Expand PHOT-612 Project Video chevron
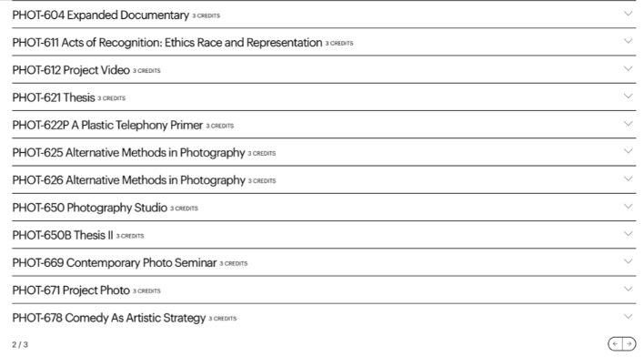The width and height of the screenshot is (644, 357). tap(628, 68)
